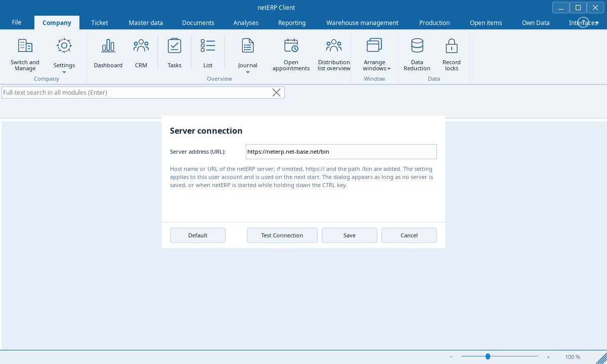Select the Reporting tab
Viewport: 607px width, 364px height.
coord(292,23)
